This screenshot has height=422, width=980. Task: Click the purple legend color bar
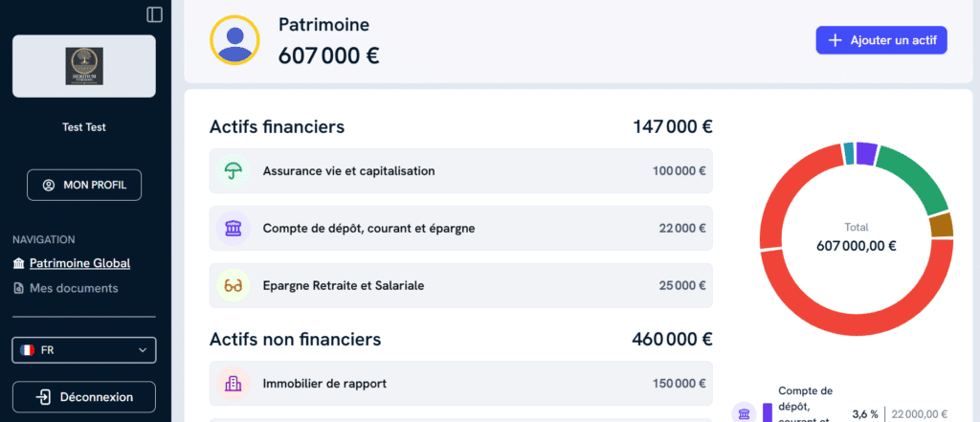tap(768, 413)
